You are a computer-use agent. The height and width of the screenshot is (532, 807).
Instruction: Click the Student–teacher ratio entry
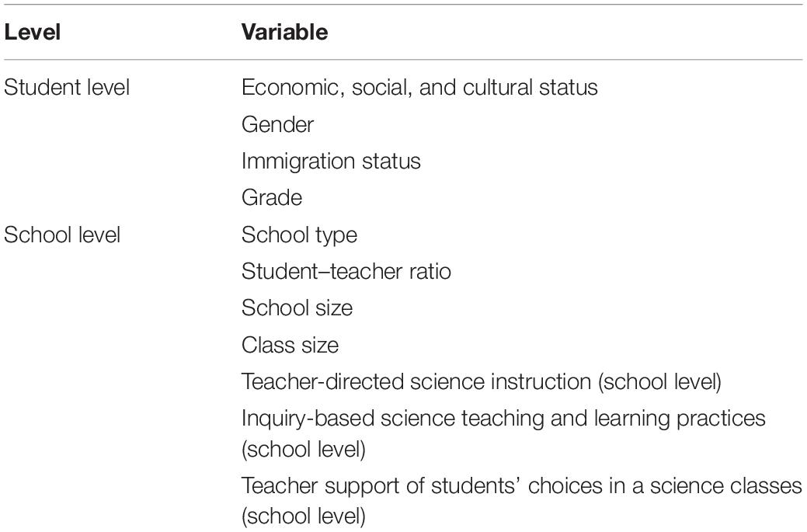[x=346, y=271]
